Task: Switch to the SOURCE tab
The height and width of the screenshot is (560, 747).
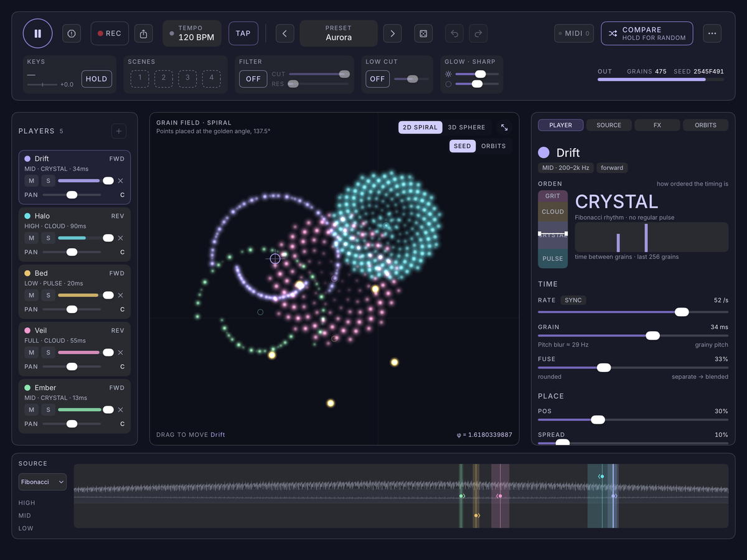Action: (609, 125)
